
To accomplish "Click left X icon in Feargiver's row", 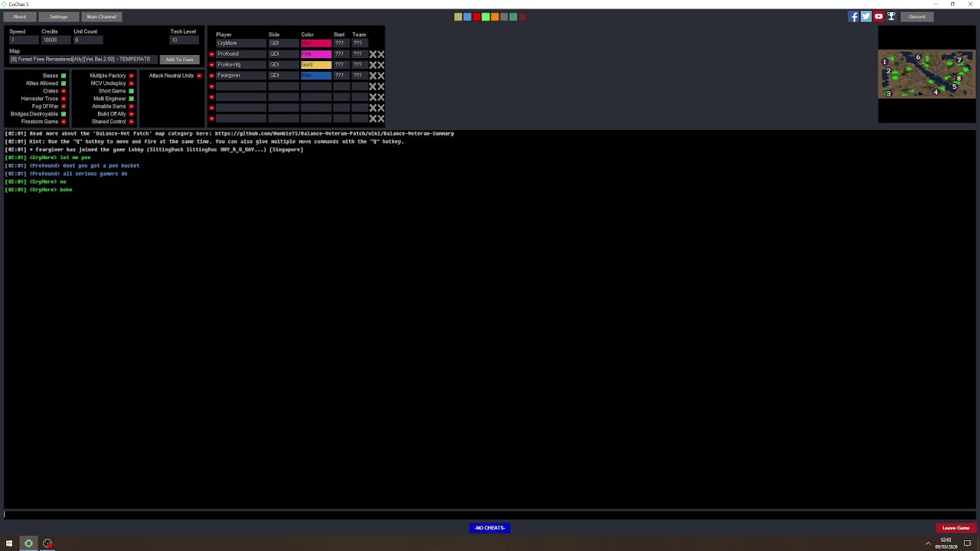I will [373, 76].
